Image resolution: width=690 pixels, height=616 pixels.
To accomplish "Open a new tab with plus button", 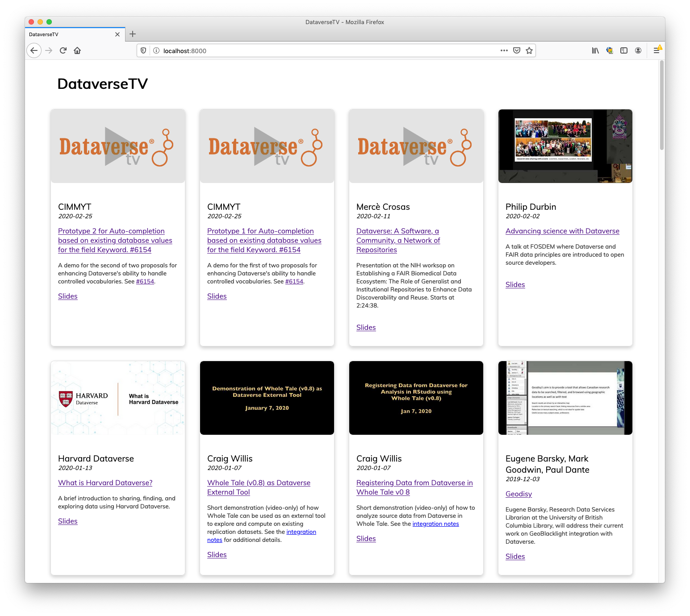I will click(x=133, y=34).
